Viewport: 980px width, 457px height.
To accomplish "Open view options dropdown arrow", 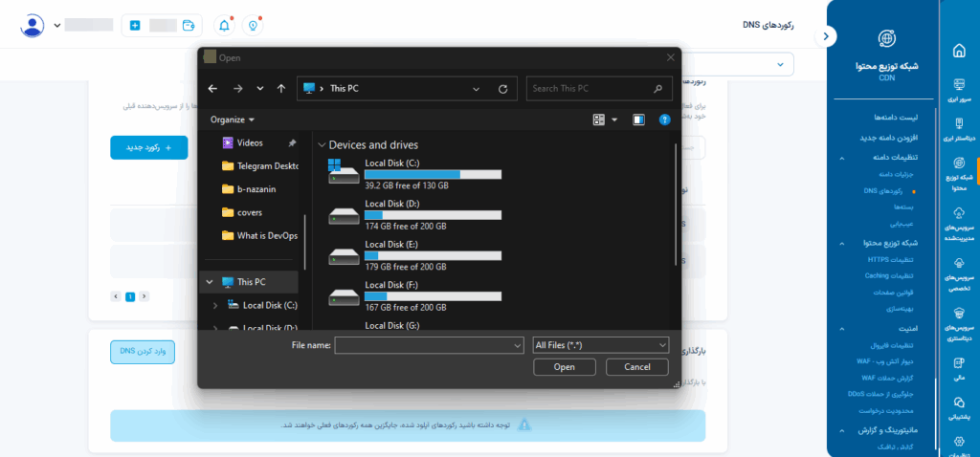I will coord(614,120).
